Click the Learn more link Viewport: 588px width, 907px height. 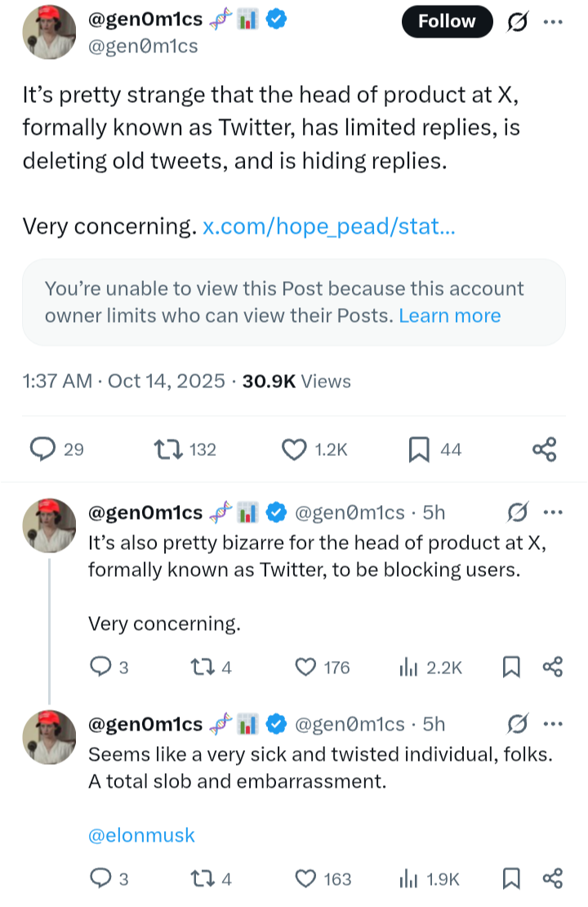click(x=449, y=315)
